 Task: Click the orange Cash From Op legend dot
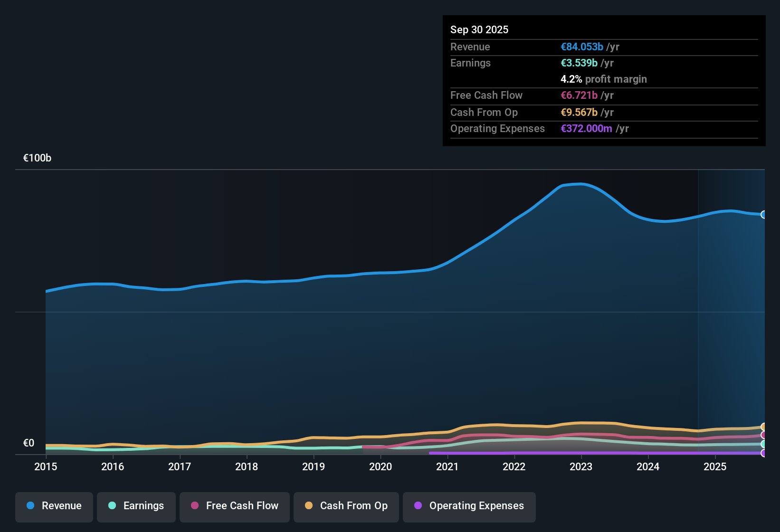pos(308,506)
